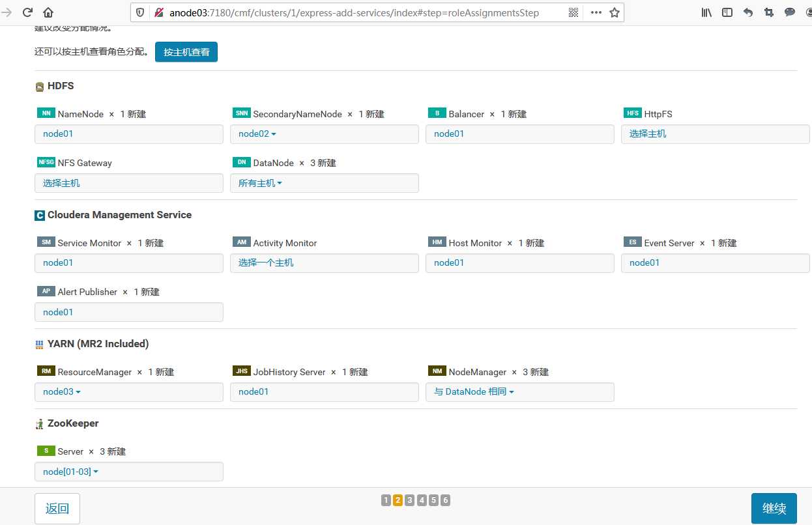The image size is (812, 525).
Task: Click the 'Cloudera Management Service' heading text
Action: [119, 215]
